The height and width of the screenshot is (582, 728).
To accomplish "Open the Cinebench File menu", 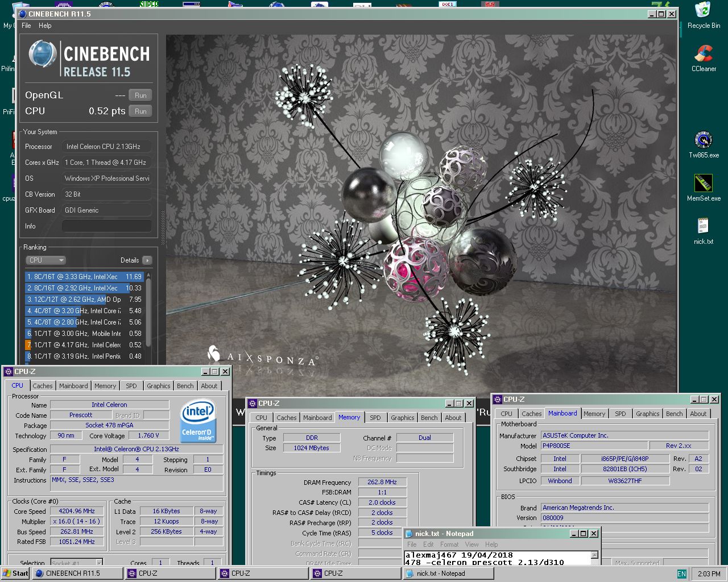I will [x=26, y=26].
